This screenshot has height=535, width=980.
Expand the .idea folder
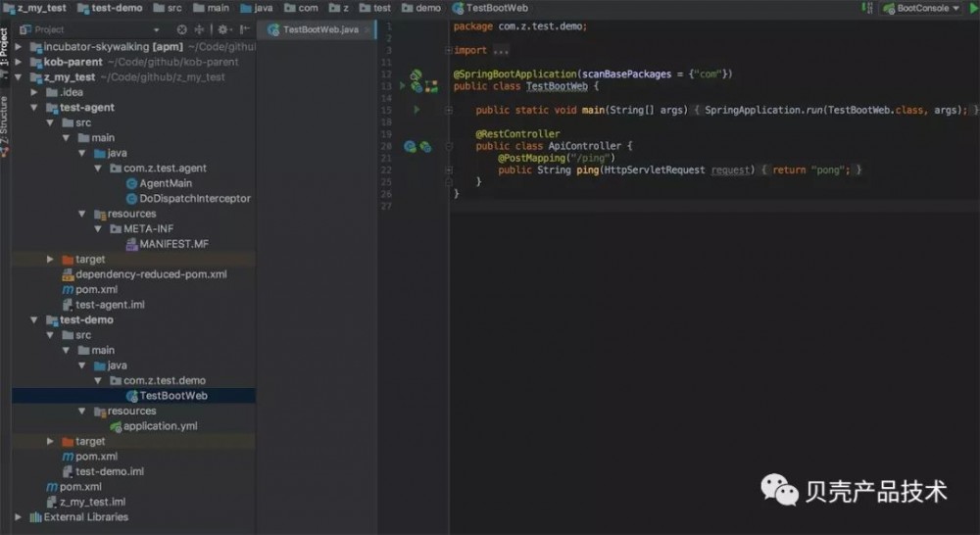point(34,92)
